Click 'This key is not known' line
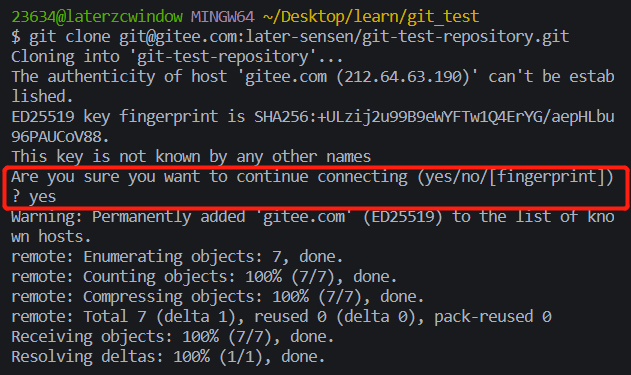 coord(191,157)
